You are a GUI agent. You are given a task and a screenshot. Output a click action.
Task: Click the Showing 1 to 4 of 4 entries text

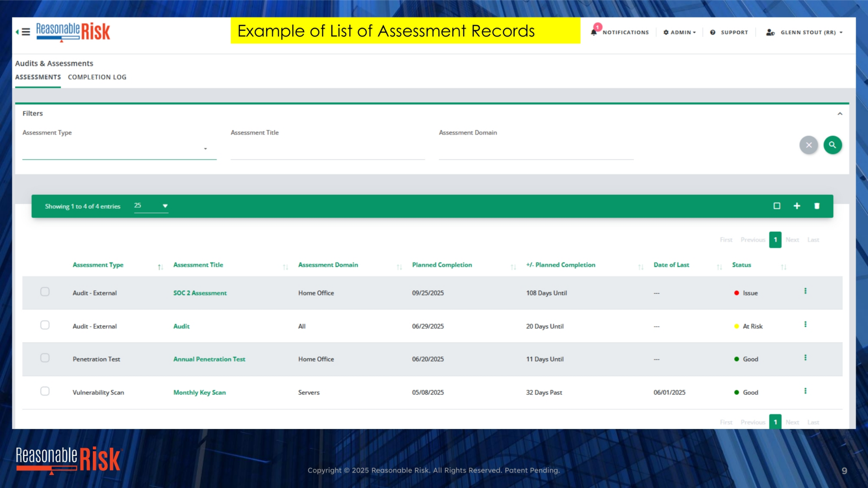(82, 206)
